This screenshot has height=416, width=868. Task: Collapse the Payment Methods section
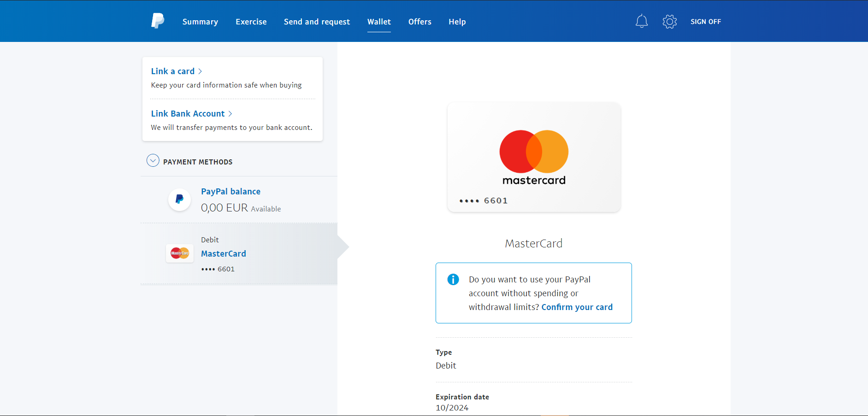click(153, 161)
